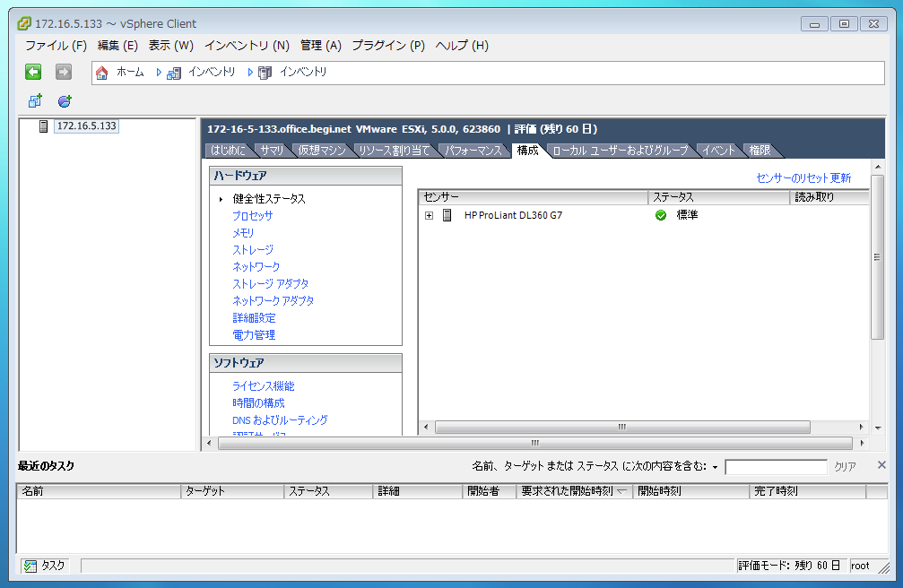Screen dimensions: 903x588
Task: Open the 電力管理 link
Action: tap(254, 334)
